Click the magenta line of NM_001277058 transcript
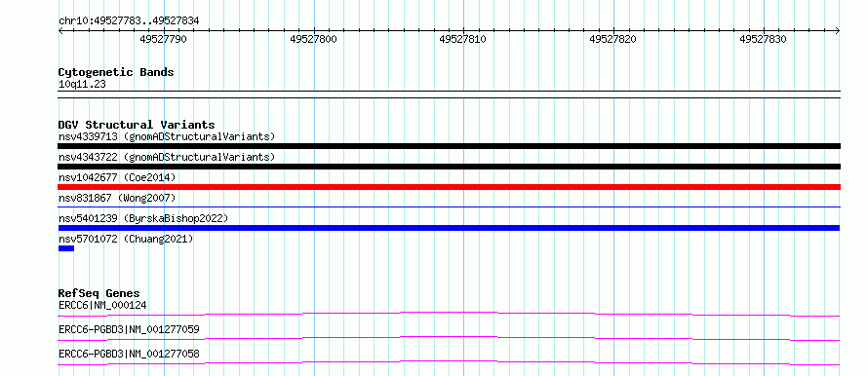 point(449,362)
